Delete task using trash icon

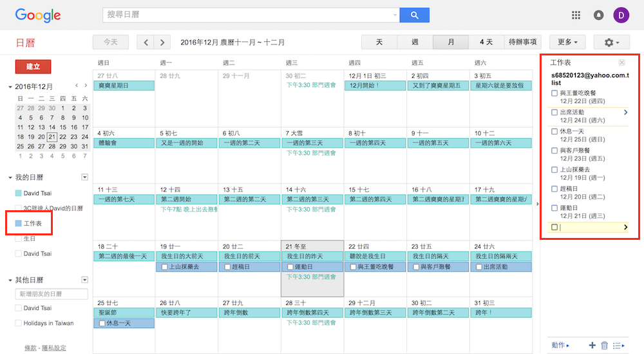tap(604, 346)
